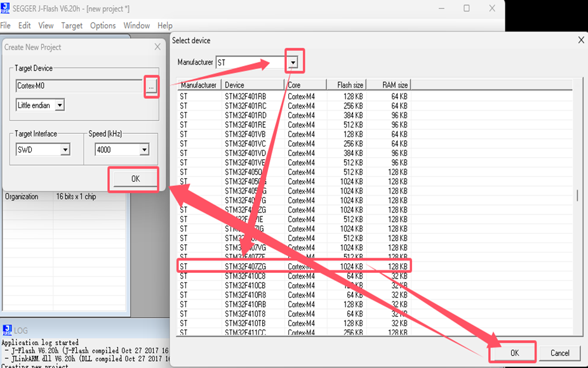Open the Target menu

72,25
